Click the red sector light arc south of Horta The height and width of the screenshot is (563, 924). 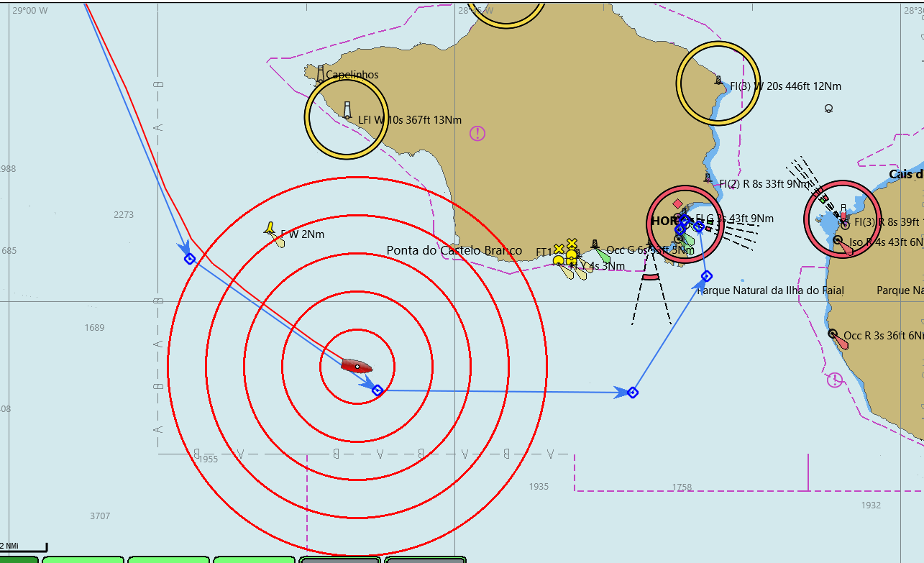650,276
